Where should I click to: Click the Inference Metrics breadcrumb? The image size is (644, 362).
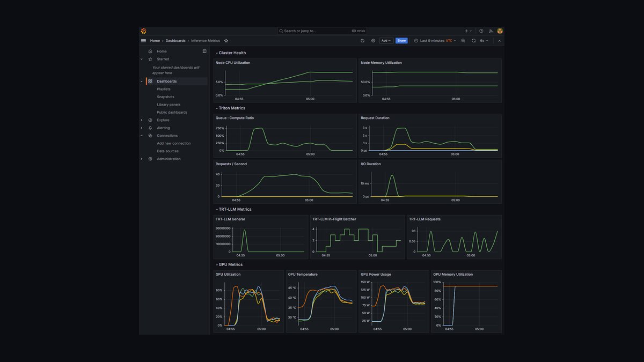click(x=206, y=41)
